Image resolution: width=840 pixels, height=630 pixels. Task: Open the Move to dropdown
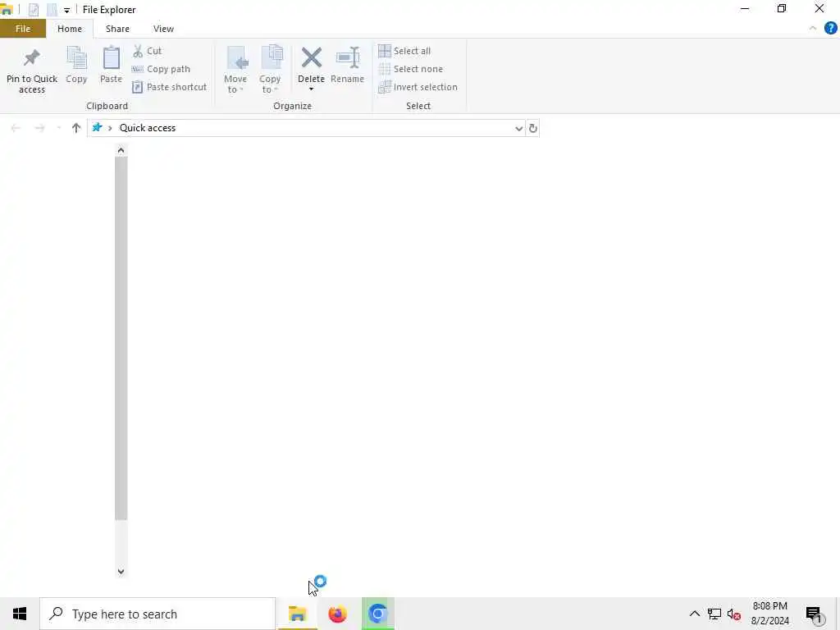click(235, 71)
